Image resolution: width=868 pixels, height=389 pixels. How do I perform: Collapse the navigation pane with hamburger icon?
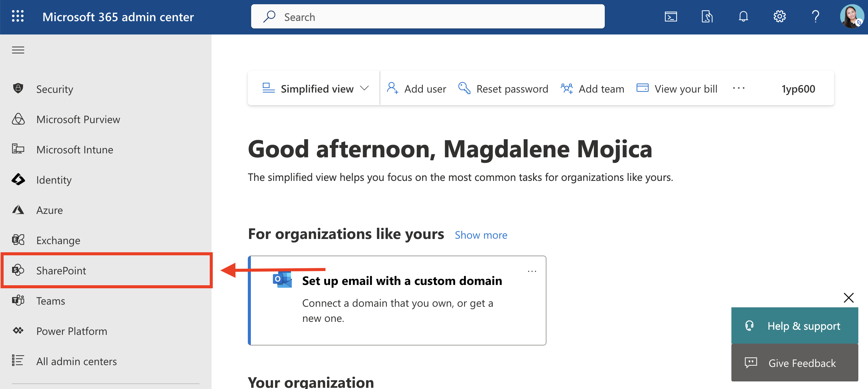[18, 50]
